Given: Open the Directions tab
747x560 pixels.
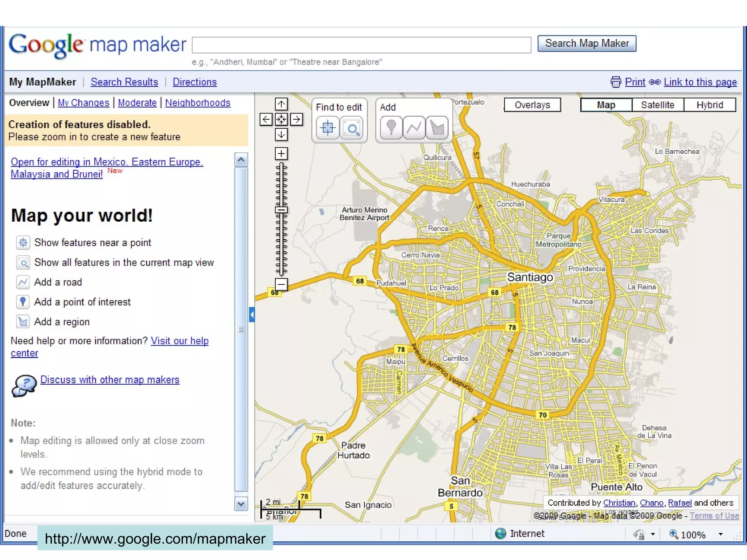Looking at the screenshot, I should [195, 82].
